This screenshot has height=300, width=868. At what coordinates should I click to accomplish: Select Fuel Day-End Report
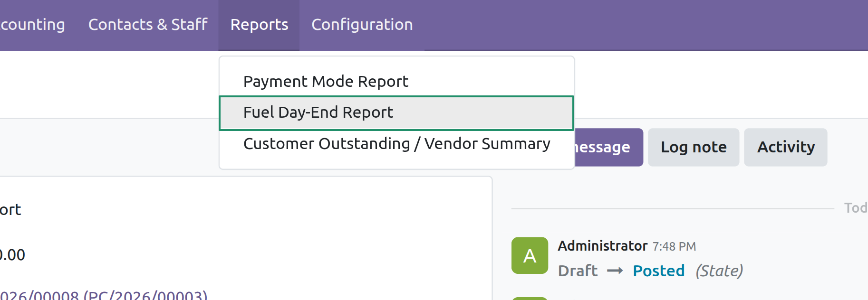point(396,113)
